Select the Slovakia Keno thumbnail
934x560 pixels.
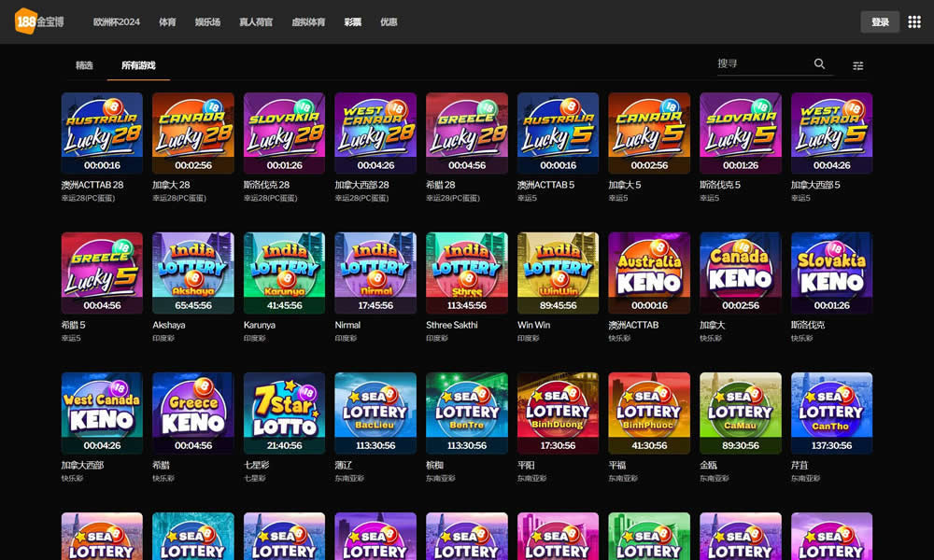(831, 273)
